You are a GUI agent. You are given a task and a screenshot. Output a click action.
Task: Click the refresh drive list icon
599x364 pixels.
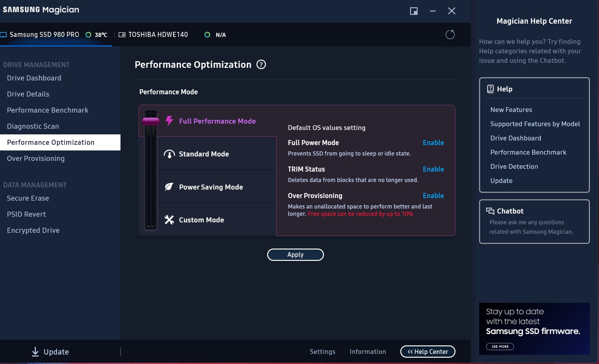(x=450, y=34)
